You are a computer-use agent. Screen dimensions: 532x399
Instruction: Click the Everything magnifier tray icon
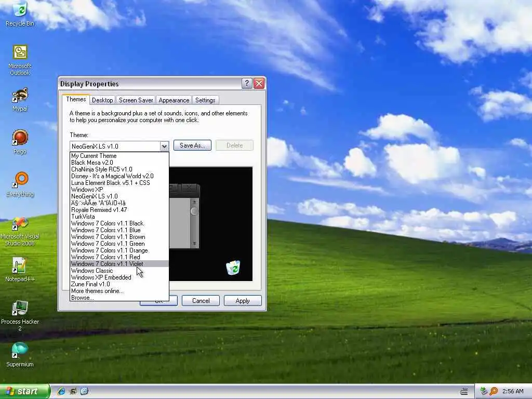click(x=494, y=391)
